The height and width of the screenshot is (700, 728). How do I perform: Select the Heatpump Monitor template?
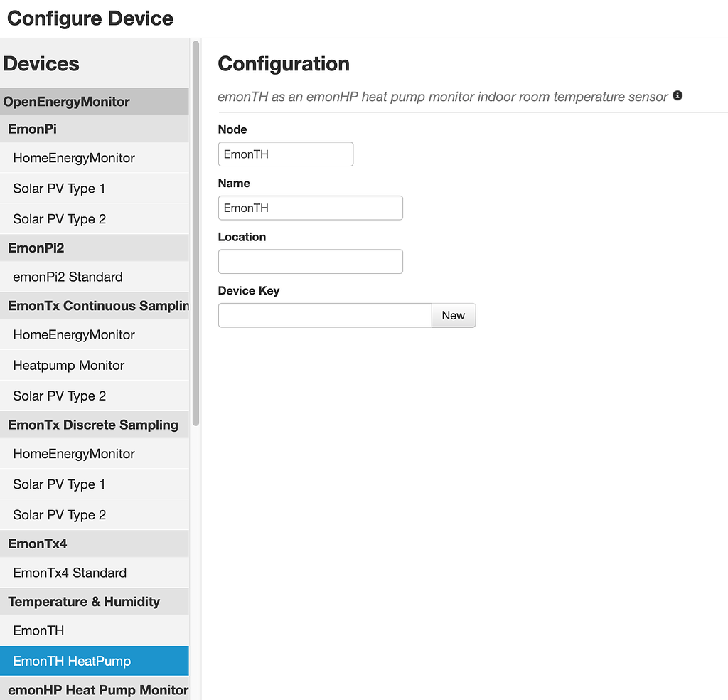pyautogui.click(x=69, y=365)
